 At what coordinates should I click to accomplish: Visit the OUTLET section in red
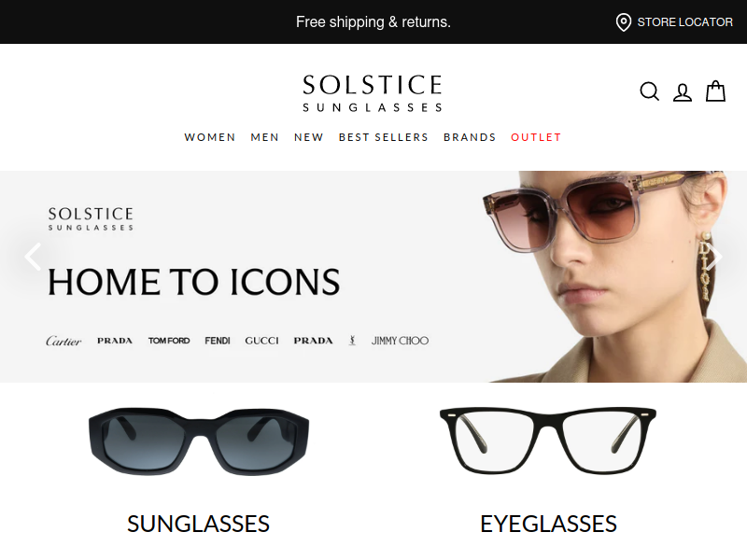536,137
